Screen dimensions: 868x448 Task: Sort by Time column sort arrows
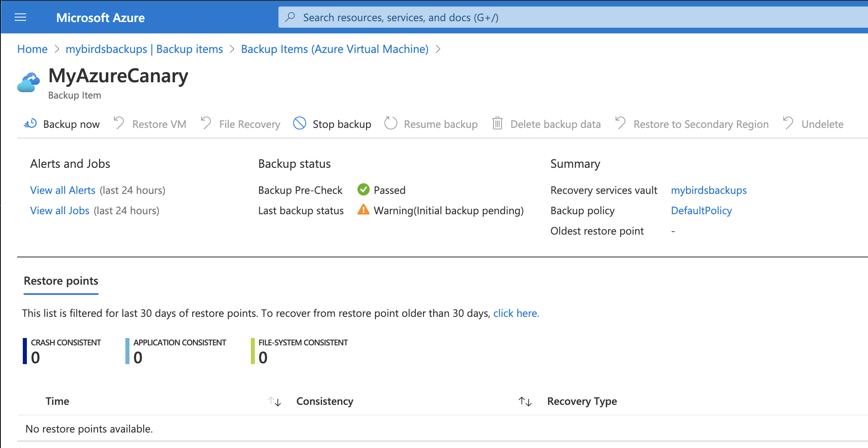click(274, 402)
